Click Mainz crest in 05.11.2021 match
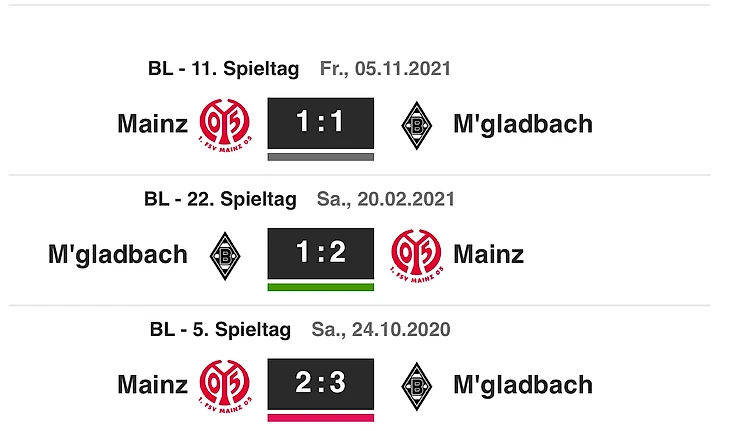The height and width of the screenshot is (431, 730). (226, 125)
